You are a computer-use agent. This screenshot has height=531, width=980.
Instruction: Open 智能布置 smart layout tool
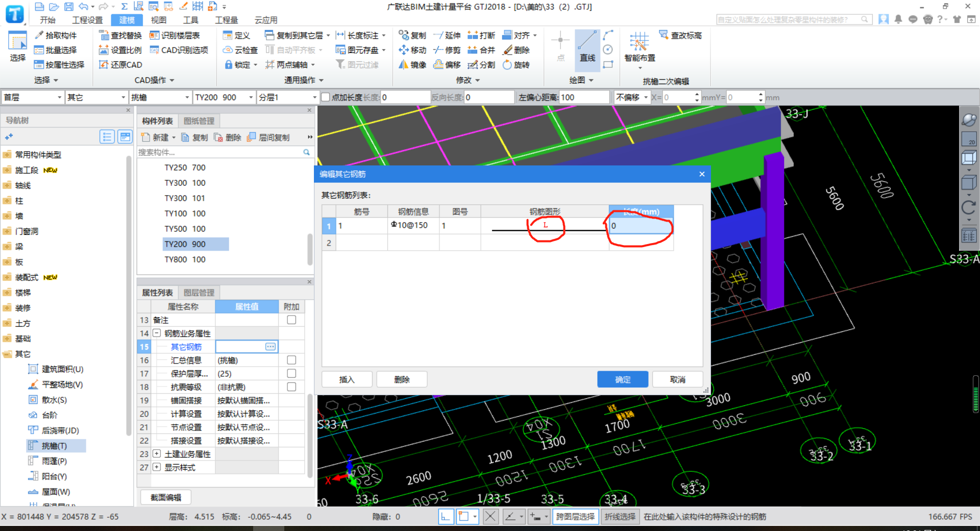pyautogui.click(x=640, y=51)
